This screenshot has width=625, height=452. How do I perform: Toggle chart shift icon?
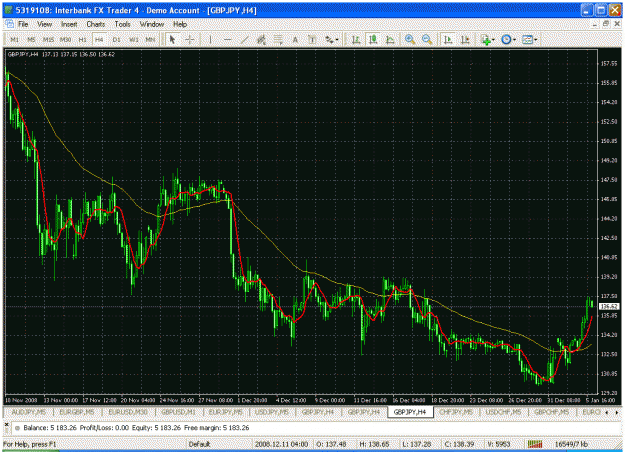coord(465,39)
